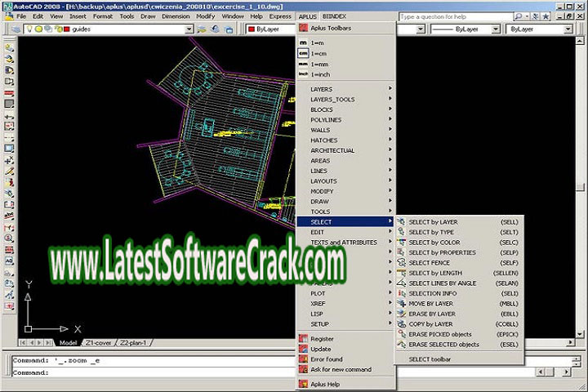Open the Aplus Toolbars menu item
Screen dimensions: 588x392
[345, 28]
